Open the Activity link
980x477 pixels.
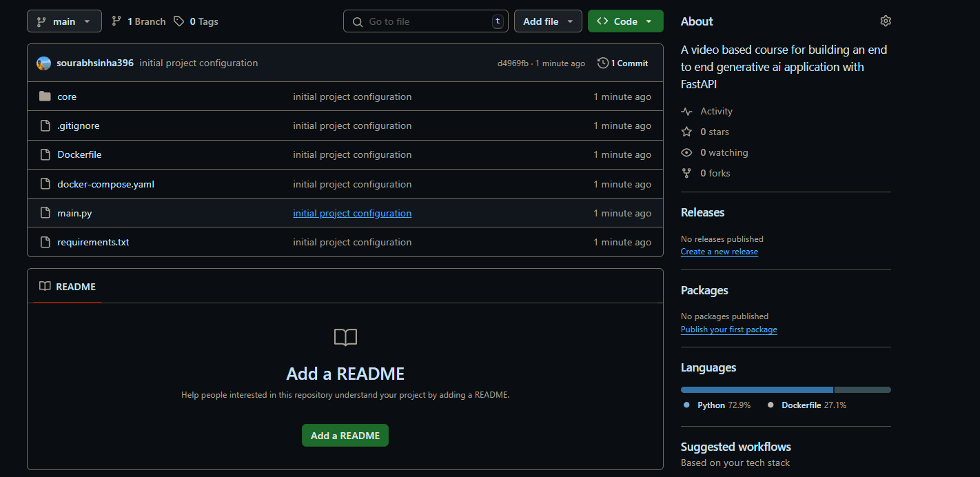click(716, 111)
